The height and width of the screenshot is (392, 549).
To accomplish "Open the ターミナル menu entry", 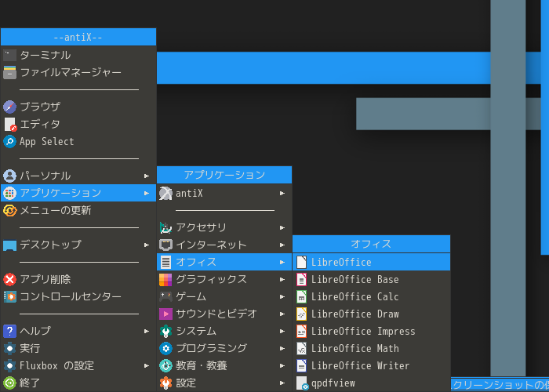I will click(x=78, y=55).
